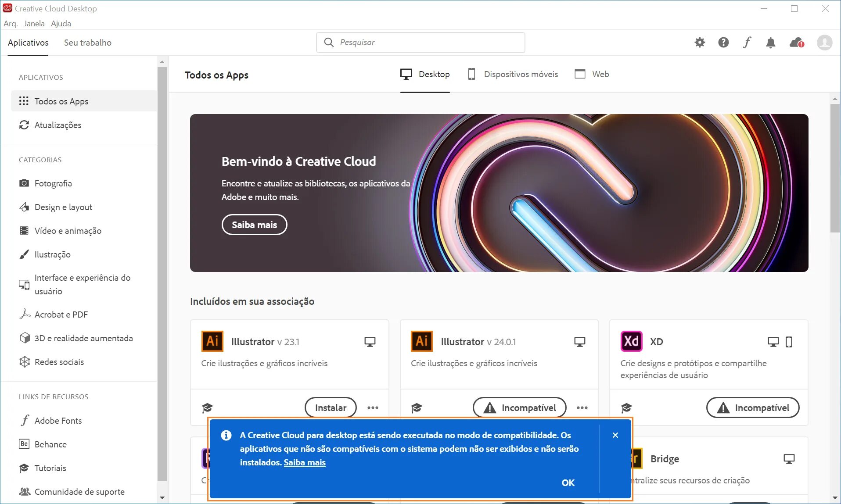The height and width of the screenshot is (504, 841).
Task: Click desktop platform icon on Illustrator v 23.1 card
Action: (x=370, y=342)
